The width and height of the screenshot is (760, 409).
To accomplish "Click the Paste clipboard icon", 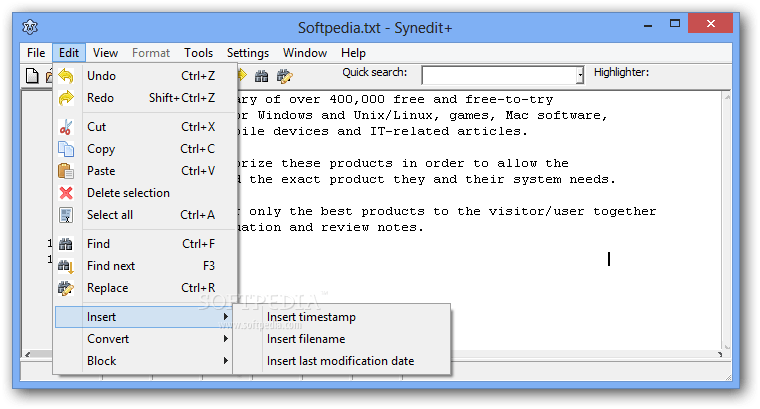I will (x=66, y=171).
